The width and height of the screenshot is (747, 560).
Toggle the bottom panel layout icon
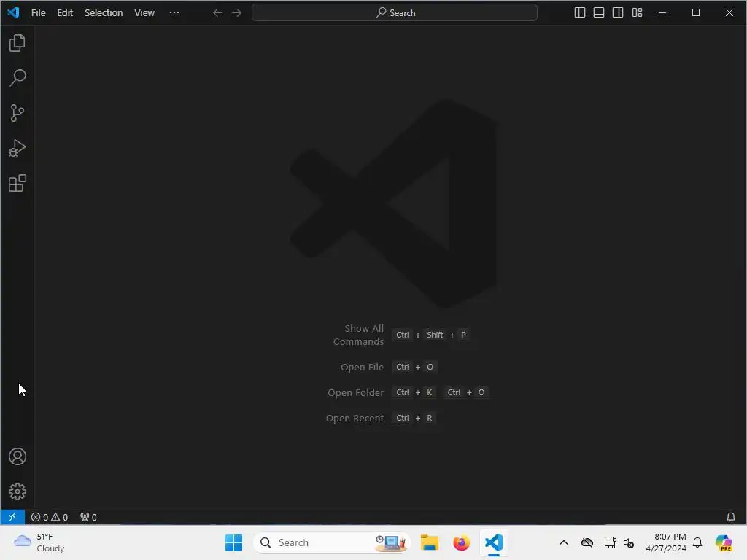pyautogui.click(x=598, y=13)
